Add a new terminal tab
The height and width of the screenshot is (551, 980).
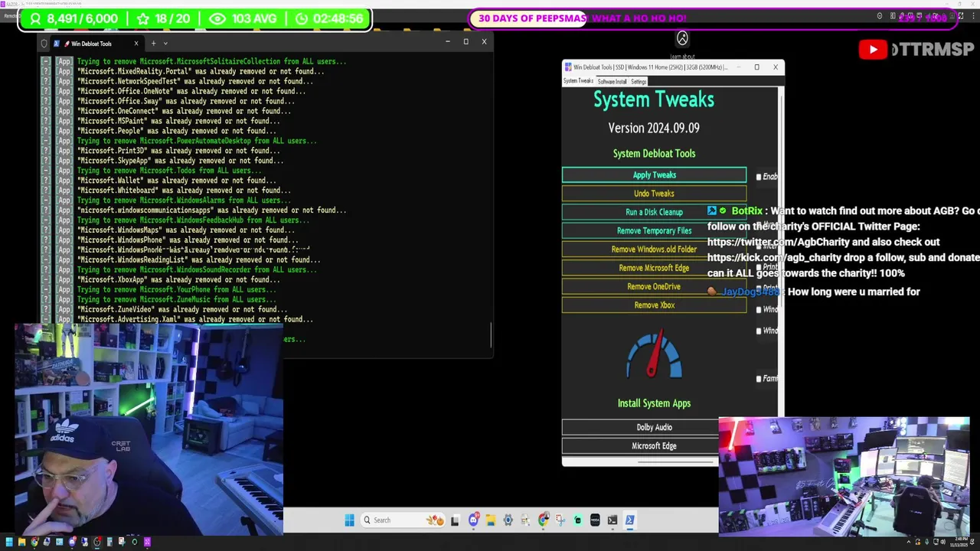[153, 43]
